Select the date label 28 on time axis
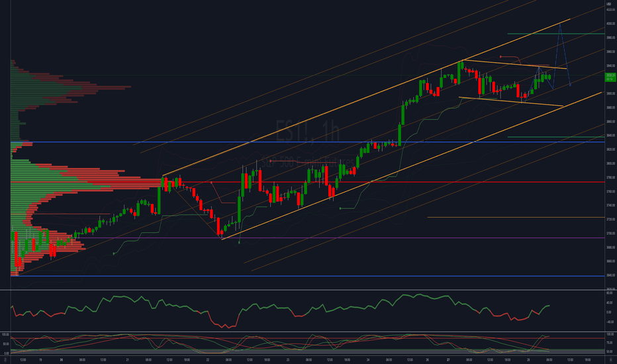 click(x=528, y=359)
